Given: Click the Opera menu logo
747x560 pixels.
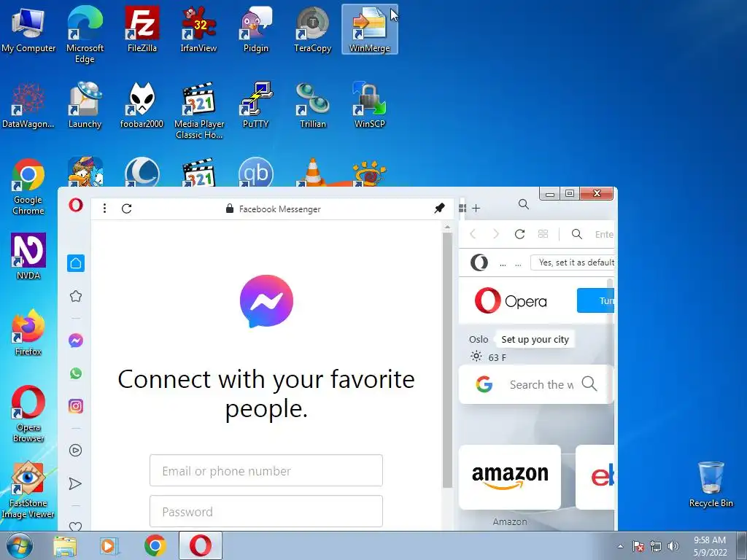Looking at the screenshot, I should tap(76, 205).
